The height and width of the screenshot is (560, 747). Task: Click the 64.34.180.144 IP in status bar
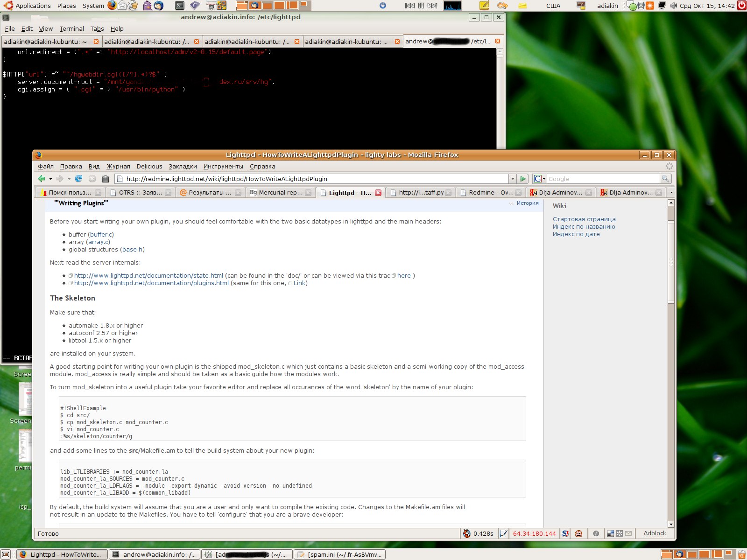[535, 533]
